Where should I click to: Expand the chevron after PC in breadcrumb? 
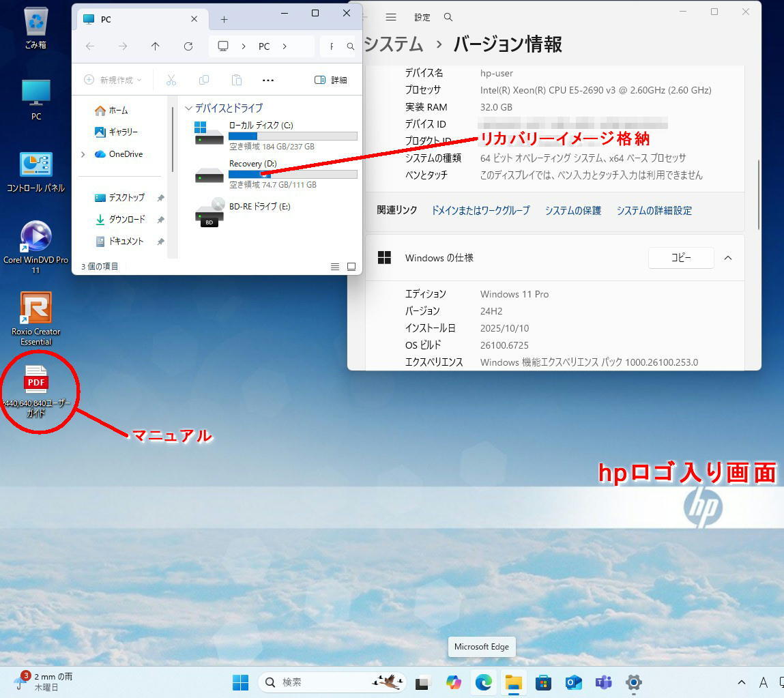(x=285, y=46)
